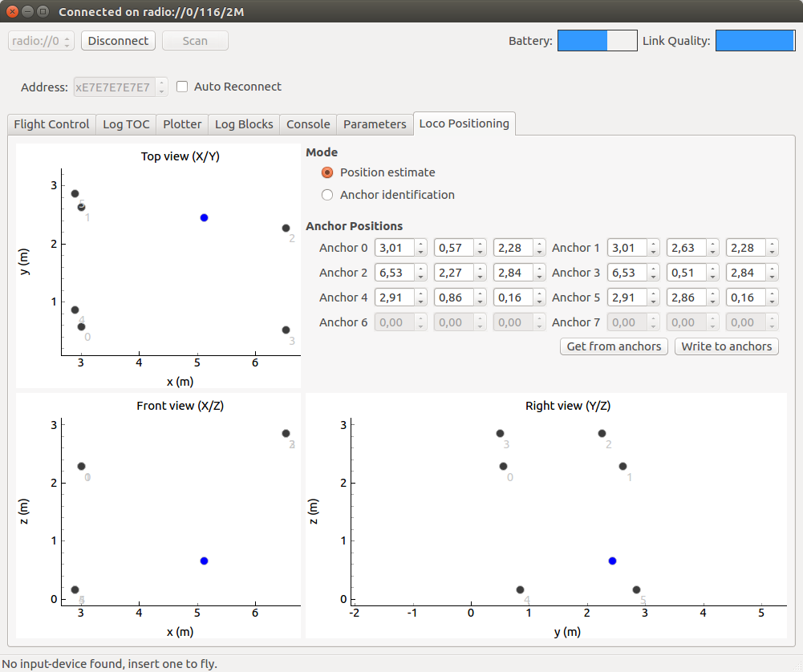803x672 pixels.
Task: Click the spinner arrows on Anchor 5 z value
Action: click(773, 298)
